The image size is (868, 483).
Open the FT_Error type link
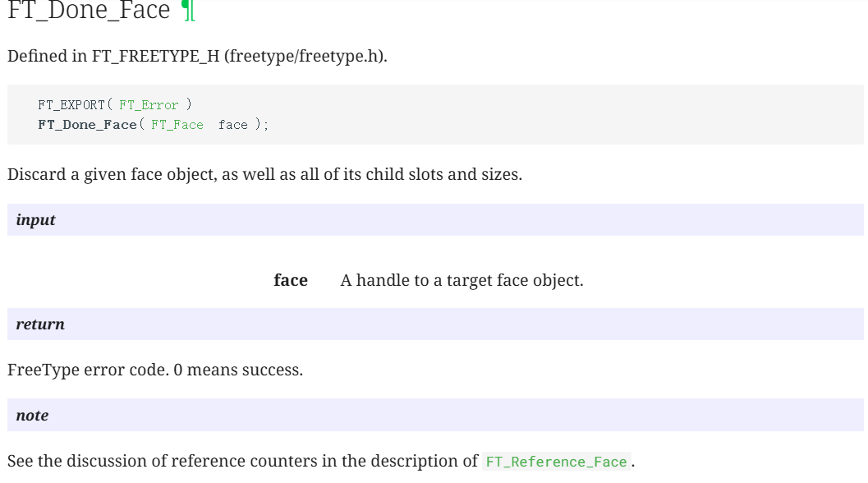coord(149,104)
